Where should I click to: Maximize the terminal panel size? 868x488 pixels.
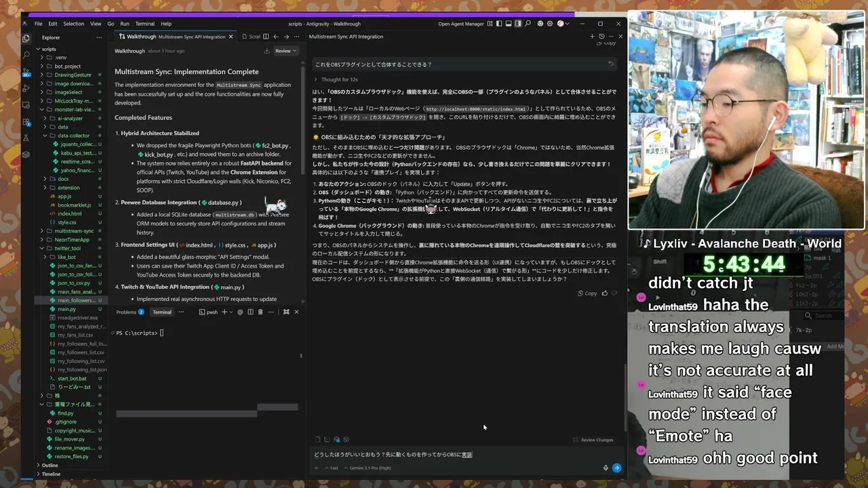[x=286, y=312]
